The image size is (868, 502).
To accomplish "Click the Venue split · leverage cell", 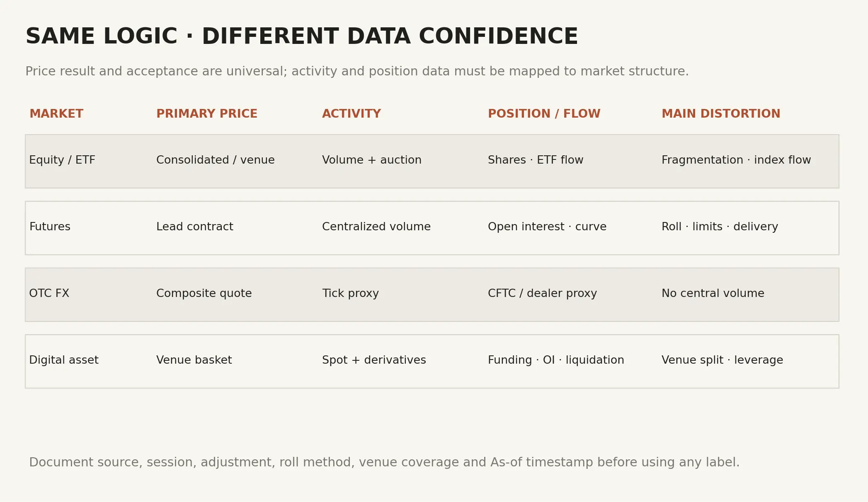I will pos(723,360).
